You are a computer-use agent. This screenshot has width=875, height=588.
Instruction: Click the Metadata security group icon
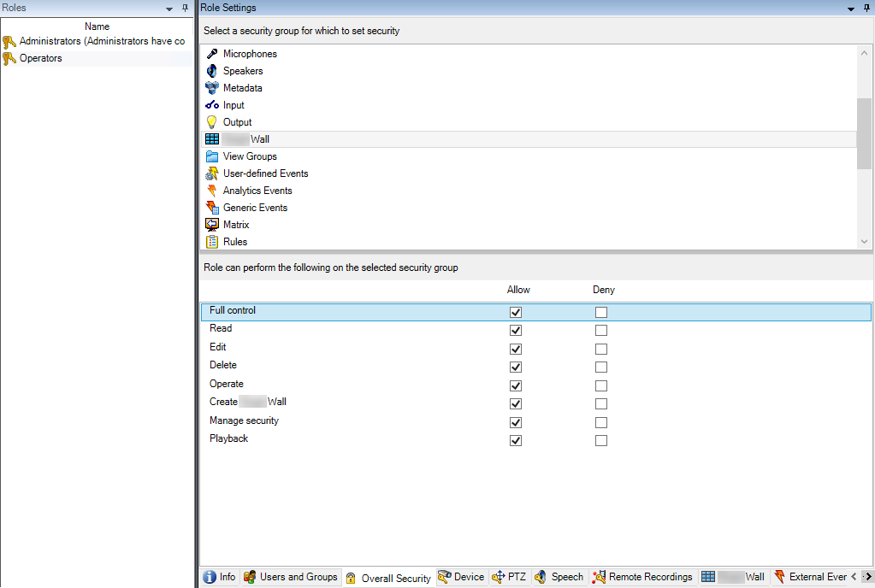212,88
